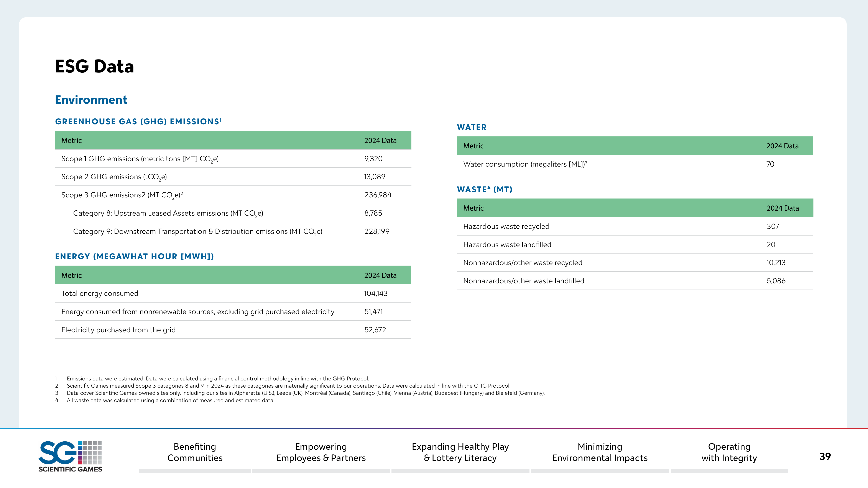Select Scope 2 GHG emissions value 13,089

coord(374,177)
